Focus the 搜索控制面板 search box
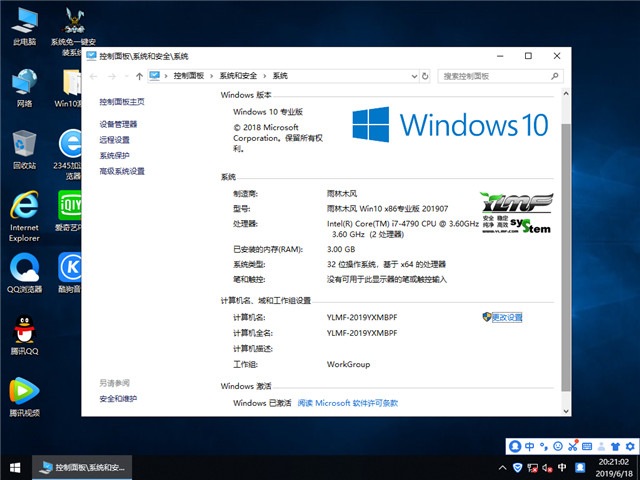This screenshot has width=640, height=480. tap(500, 76)
